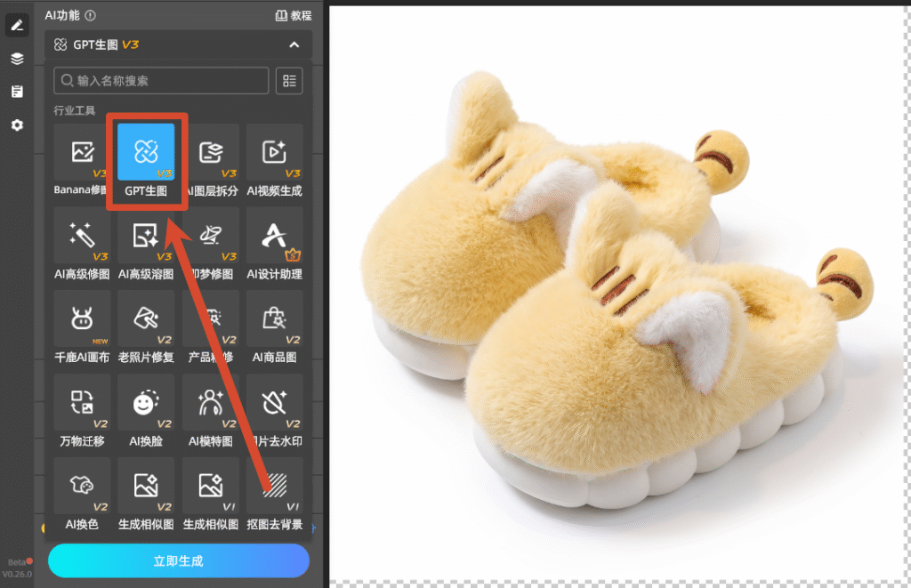Viewport: 911px width, 588px height.
Task: Click the pencil edit icon in the sidebar
Action: pos(17,25)
